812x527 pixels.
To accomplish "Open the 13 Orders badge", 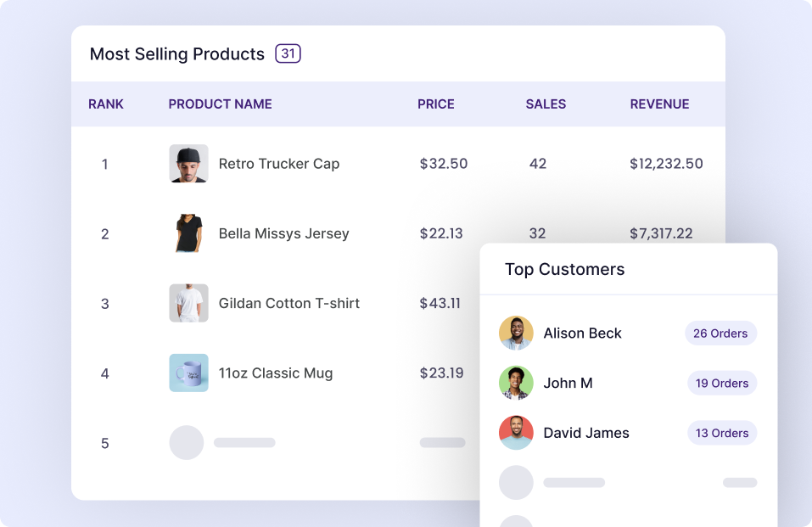I will (722, 433).
